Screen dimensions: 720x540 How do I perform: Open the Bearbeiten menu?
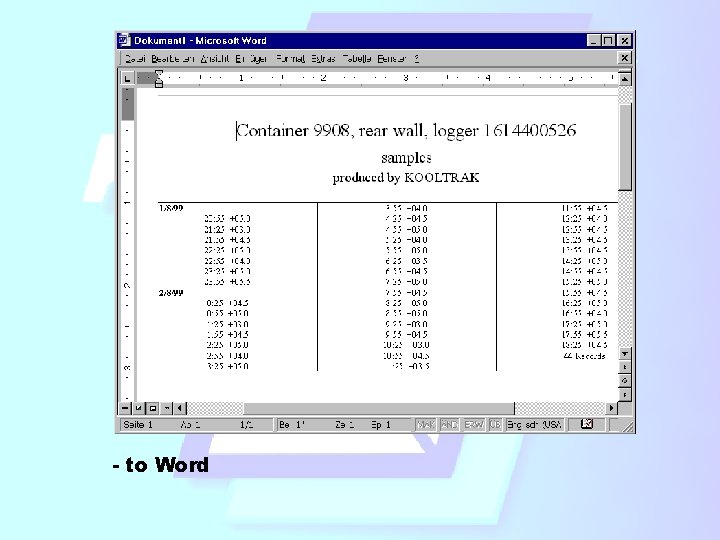click(173, 59)
